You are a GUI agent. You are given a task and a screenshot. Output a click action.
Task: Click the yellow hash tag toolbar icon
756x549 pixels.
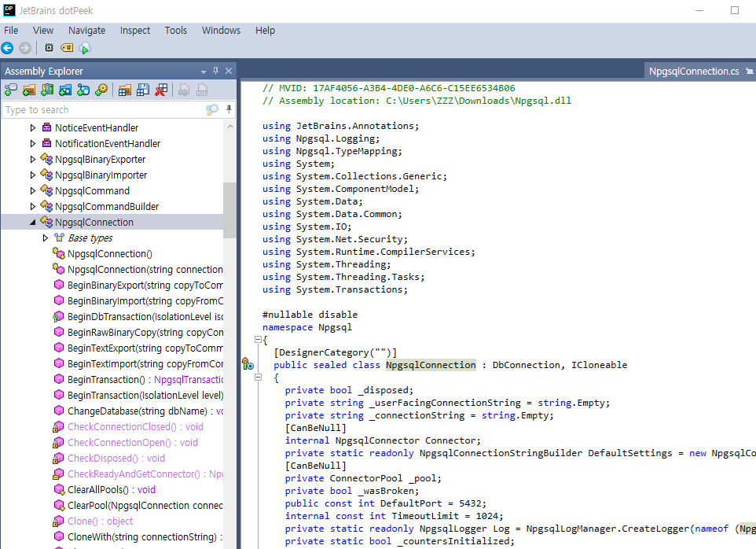point(67,48)
